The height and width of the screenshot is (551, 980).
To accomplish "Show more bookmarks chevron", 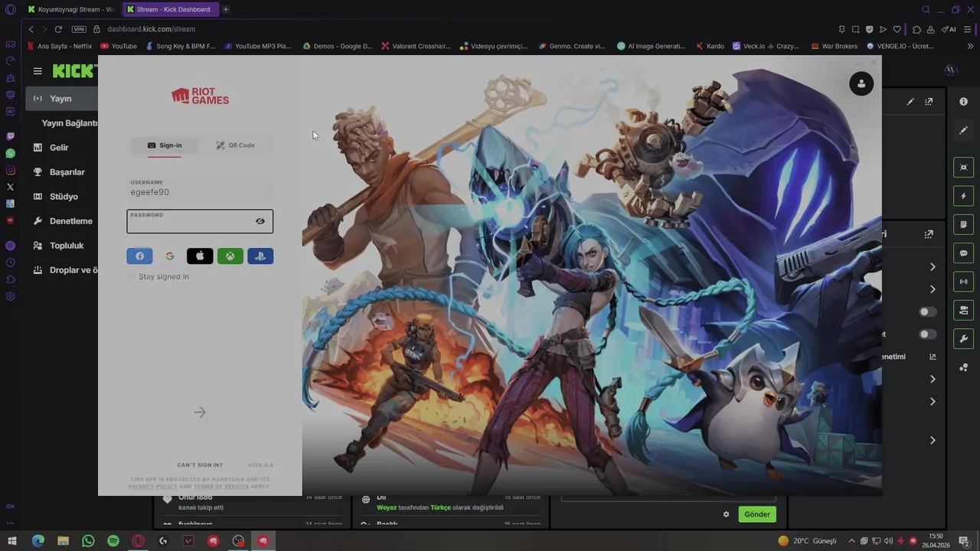I will tap(971, 46).
